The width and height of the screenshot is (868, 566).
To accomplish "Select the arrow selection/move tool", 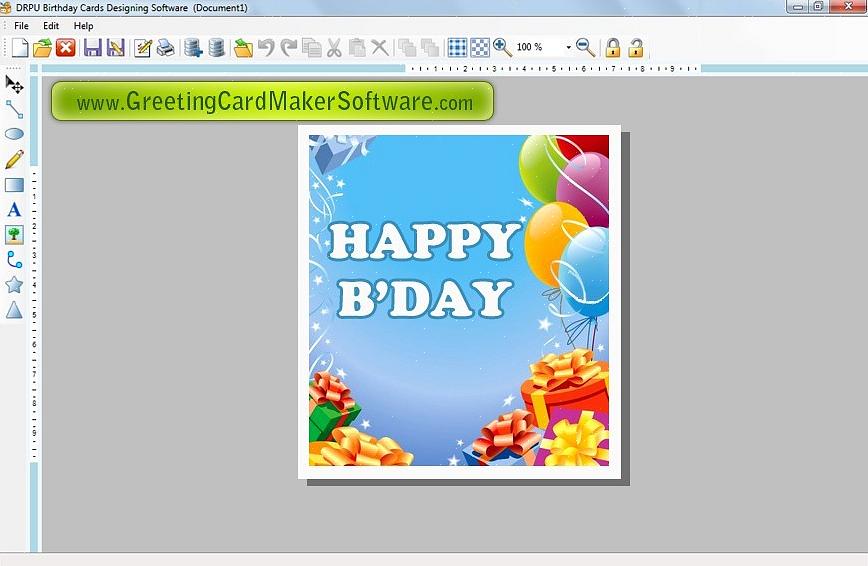I will [x=14, y=84].
